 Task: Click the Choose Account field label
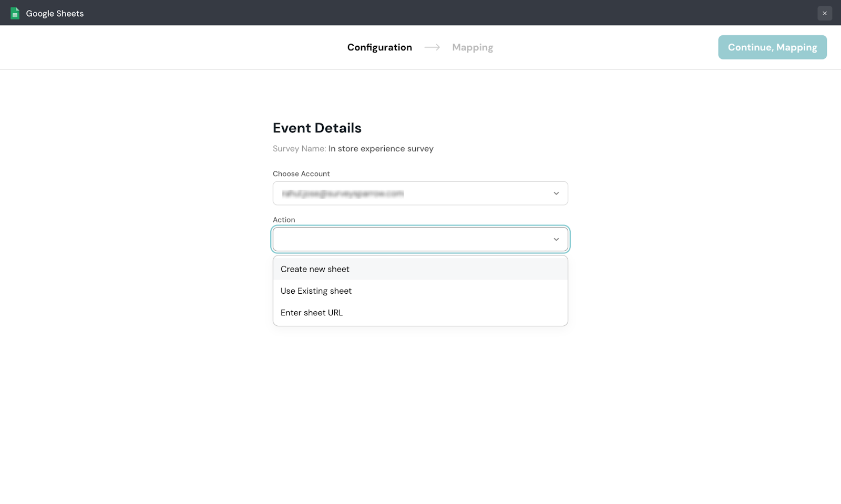click(x=301, y=174)
